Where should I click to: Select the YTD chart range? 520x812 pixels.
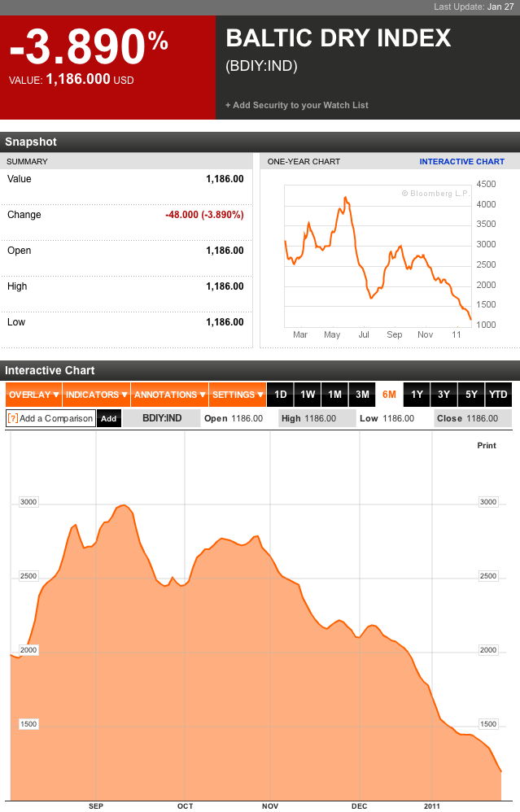click(498, 394)
